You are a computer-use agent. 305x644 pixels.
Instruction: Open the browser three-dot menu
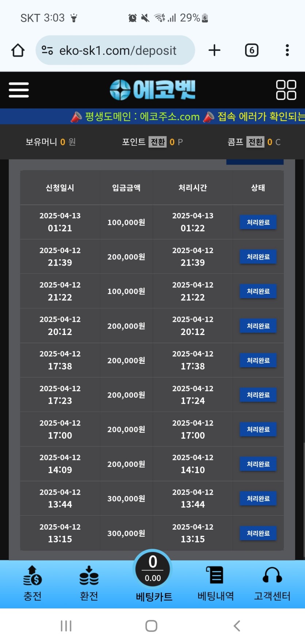287,50
